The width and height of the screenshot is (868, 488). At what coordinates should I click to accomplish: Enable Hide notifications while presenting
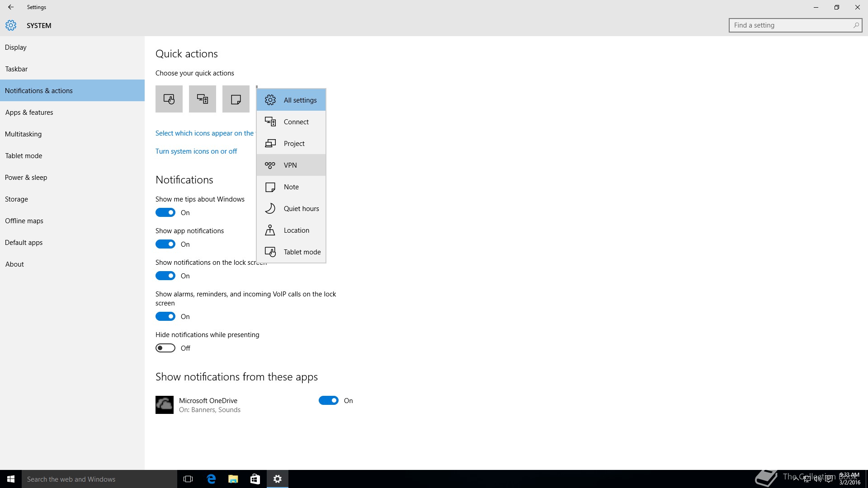click(x=165, y=348)
